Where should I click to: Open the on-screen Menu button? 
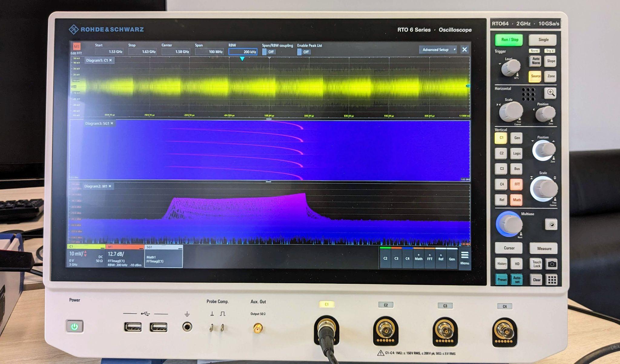[x=464, y=258]
